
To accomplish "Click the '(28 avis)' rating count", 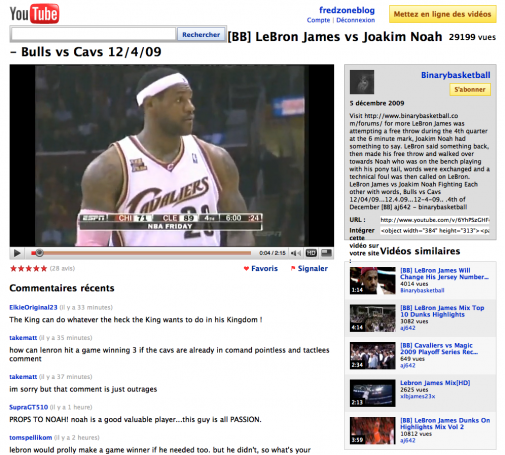I will pos(62,268).
